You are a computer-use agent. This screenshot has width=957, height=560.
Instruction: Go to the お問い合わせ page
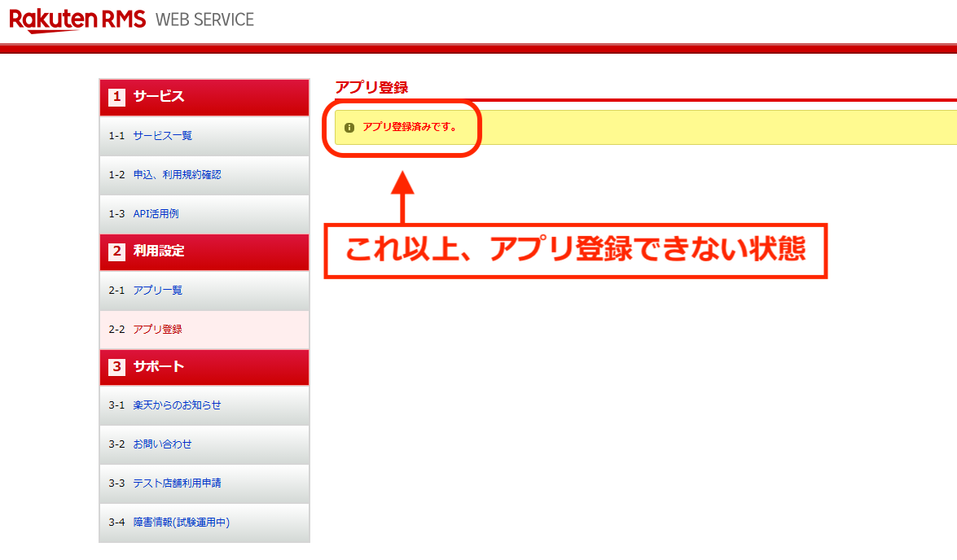[x=162, y=444]
